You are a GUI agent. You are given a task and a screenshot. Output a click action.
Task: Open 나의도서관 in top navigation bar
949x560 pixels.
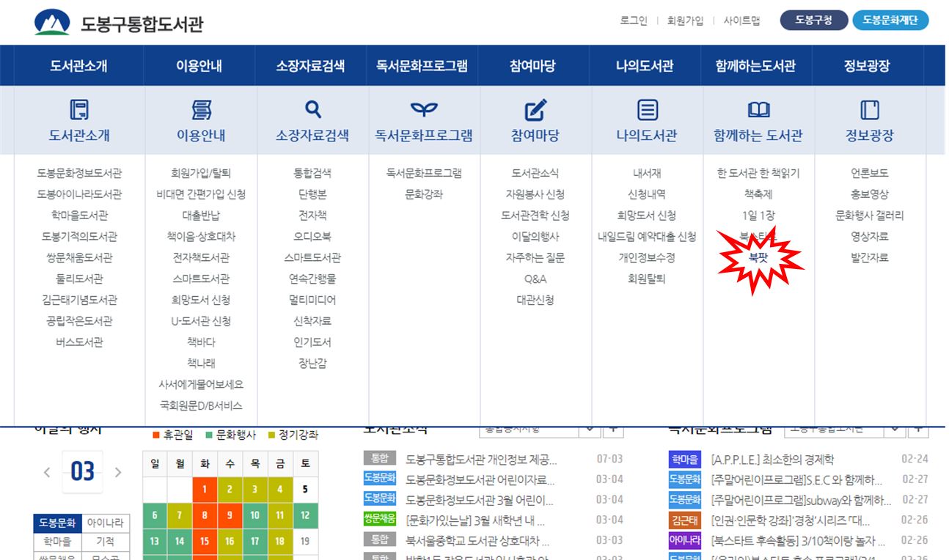click(x=645, y=66)
